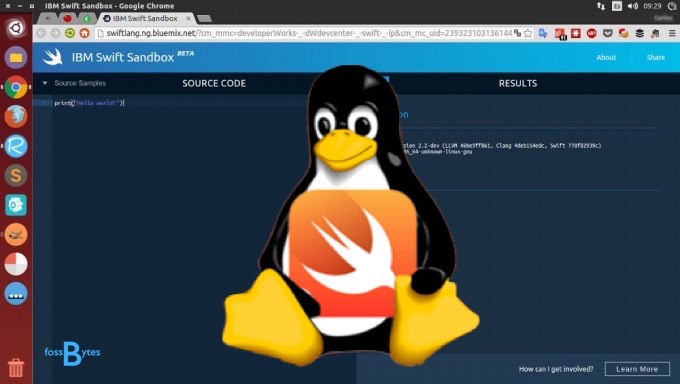
Task: Click the Share link in the header
Action: click(655, 57)
